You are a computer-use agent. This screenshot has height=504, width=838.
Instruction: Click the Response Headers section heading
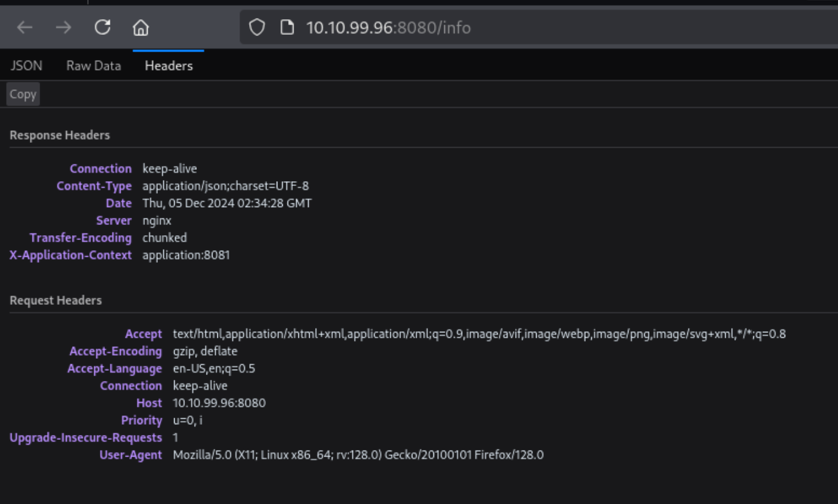[60, 136]
